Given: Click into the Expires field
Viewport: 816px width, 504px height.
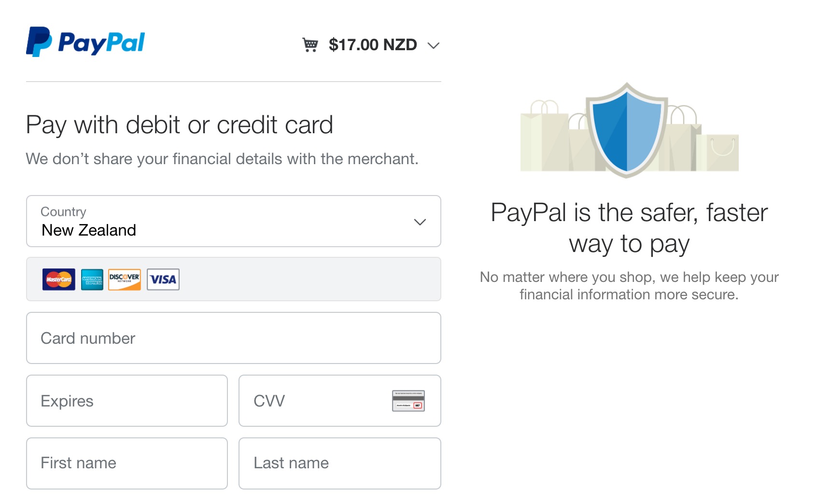Looking at the screenshot, I should [x=127, y=401].
